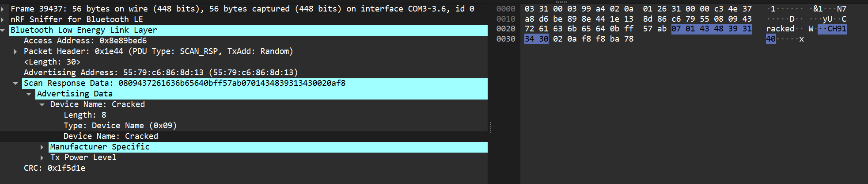Viewport: 868px width, 184px height.
Task: Collapse the Bluetooth Low Energy Link Layer section
Action: 3,30
